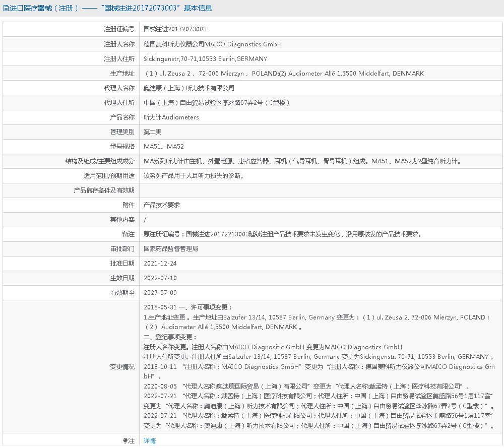
Task: Click the lightbulb icon beside the 注 label
Action: pos(125,441)
